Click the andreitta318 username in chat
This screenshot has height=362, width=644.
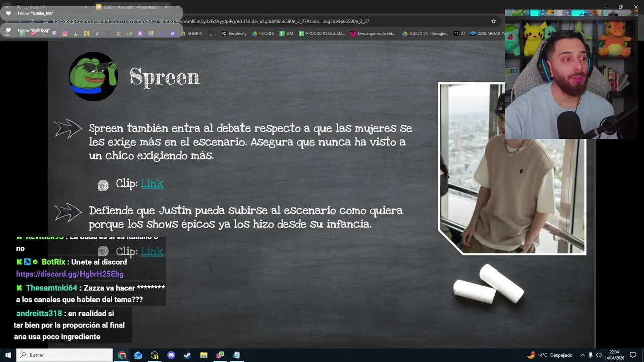coord(39,313)
